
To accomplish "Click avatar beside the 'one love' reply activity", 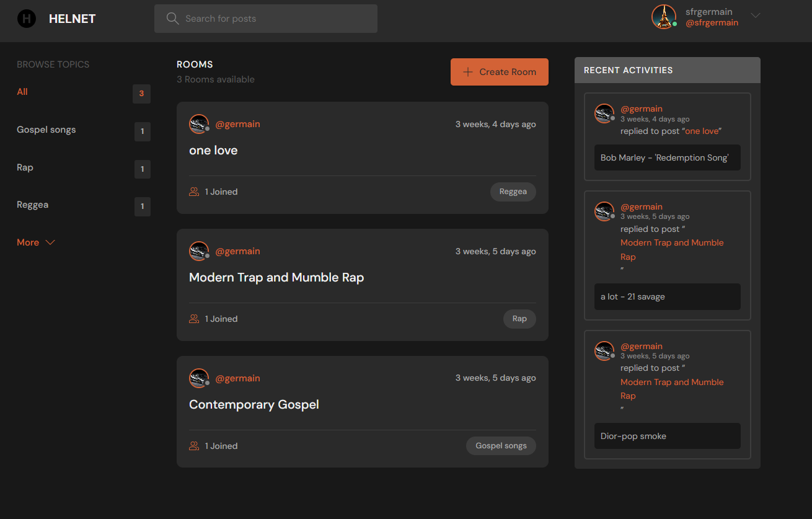I will coord(604,113).
